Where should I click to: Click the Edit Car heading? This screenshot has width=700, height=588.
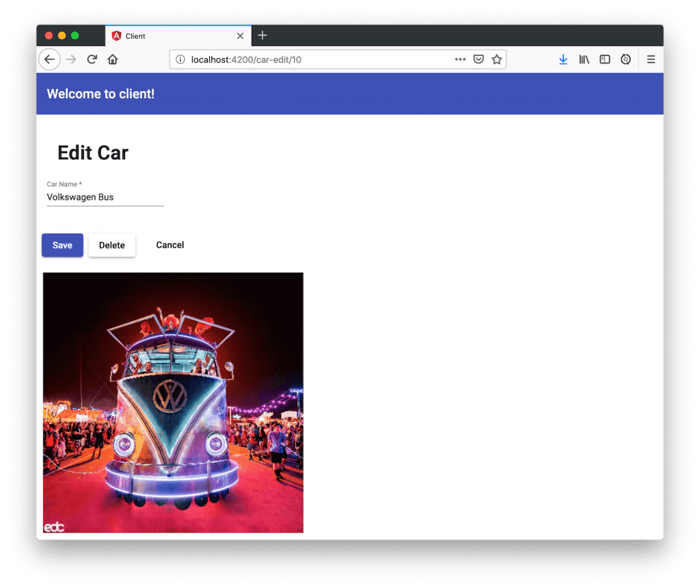pos(93,152)
